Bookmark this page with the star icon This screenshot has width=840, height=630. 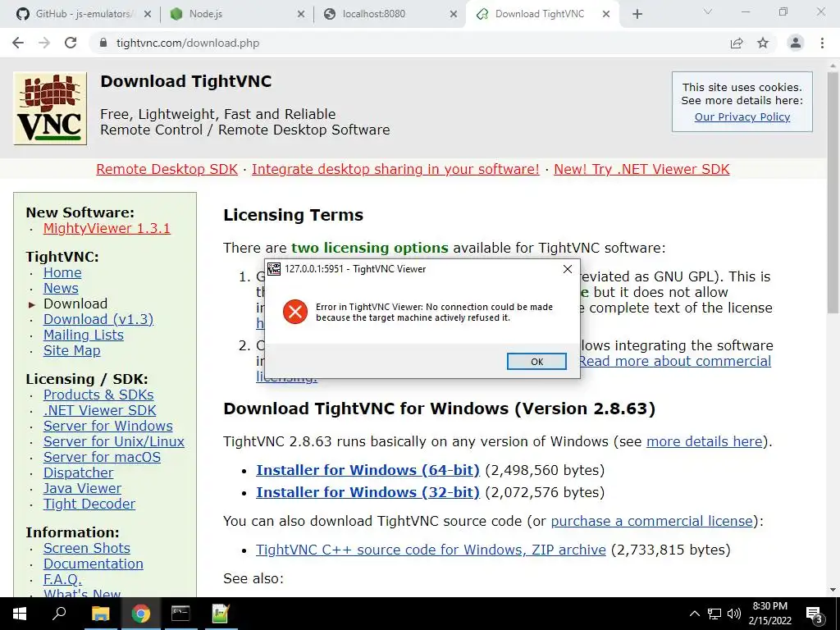[x=763, y=43]
